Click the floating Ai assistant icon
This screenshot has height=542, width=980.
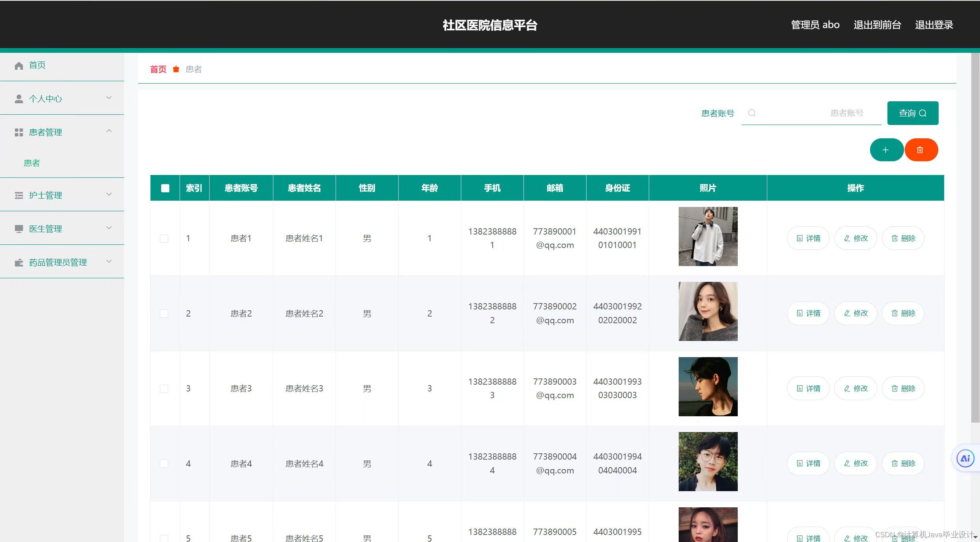click(965, 458)
